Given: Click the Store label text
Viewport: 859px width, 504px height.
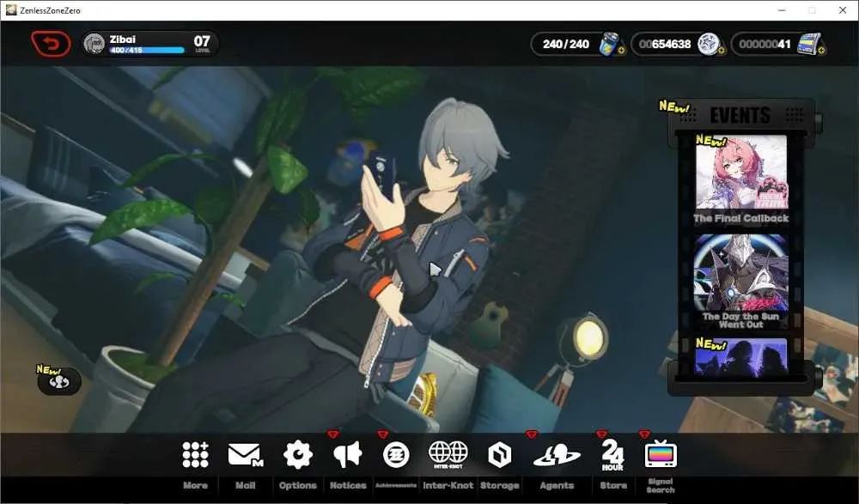Looking at the screenshot, I should tap(613, 485).
